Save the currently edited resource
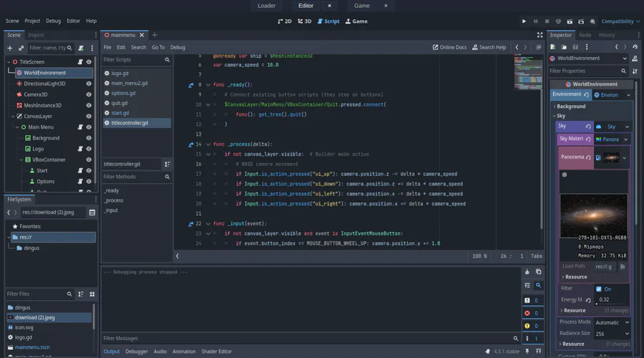 575,47
